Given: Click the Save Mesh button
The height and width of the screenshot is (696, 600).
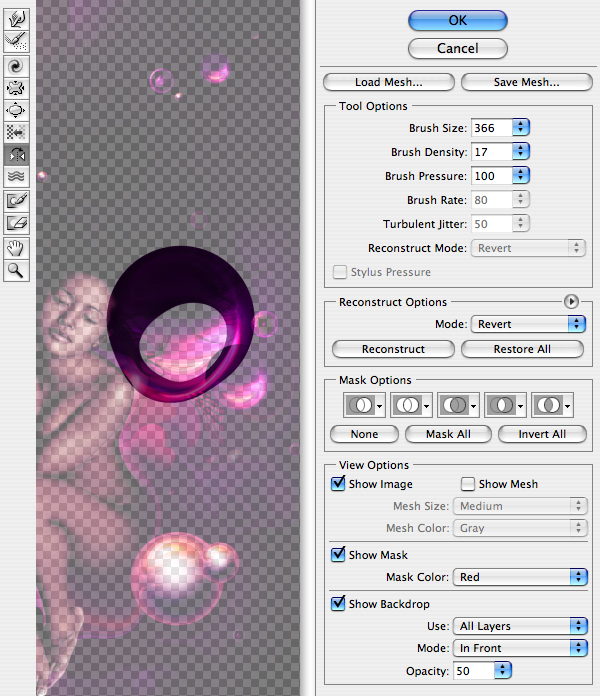Looking at the screenshot, I should [x=527, y=82].
